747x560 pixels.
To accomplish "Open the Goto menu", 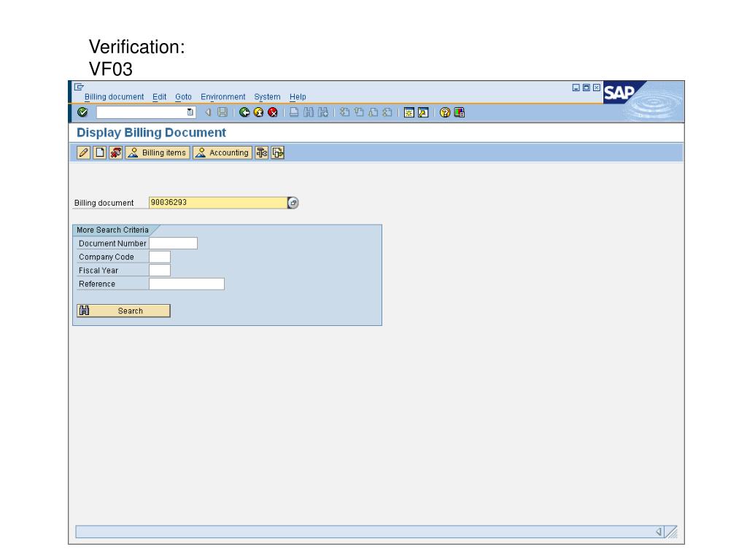I will tap(183, 97).
